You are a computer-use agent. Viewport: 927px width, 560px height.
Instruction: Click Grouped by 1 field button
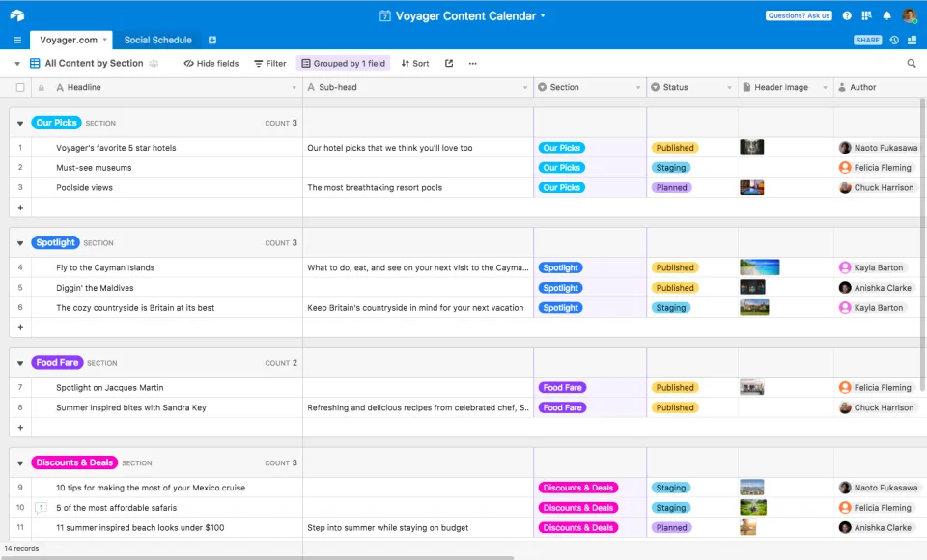(344, 64)
